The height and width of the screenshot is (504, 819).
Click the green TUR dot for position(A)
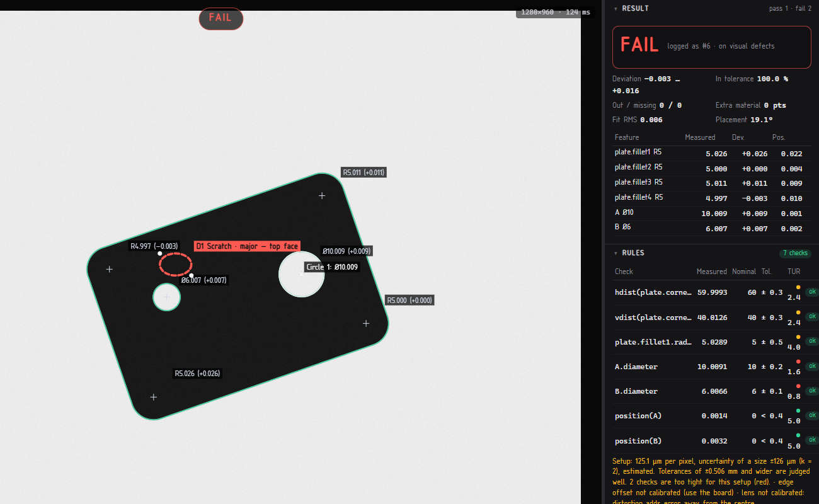click(798, 411)
